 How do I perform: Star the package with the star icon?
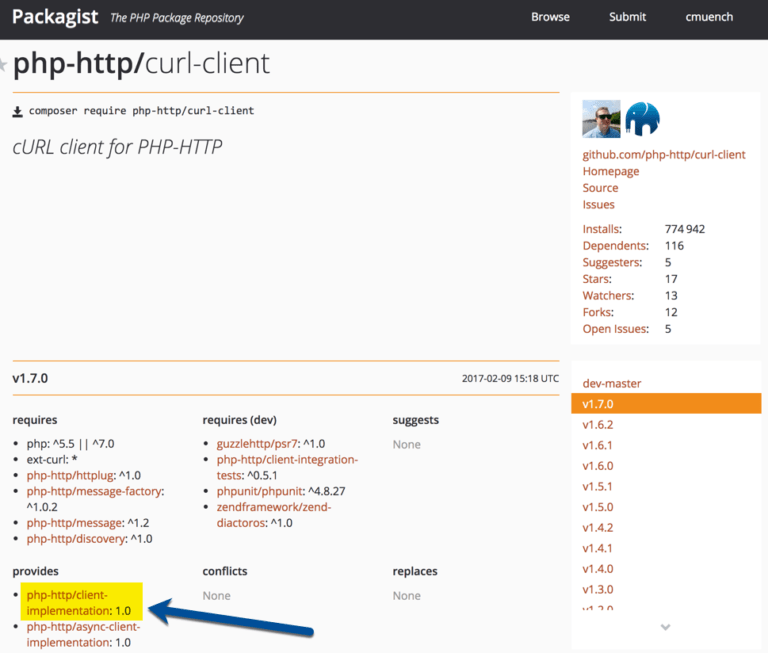pyautogui.click(x=3, y=64)
